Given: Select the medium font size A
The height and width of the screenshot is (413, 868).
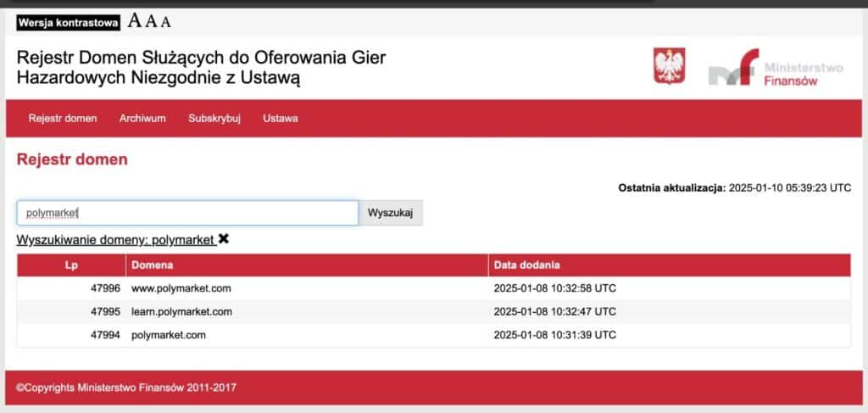Looking at the screenshot, I should tap(152, 21).
